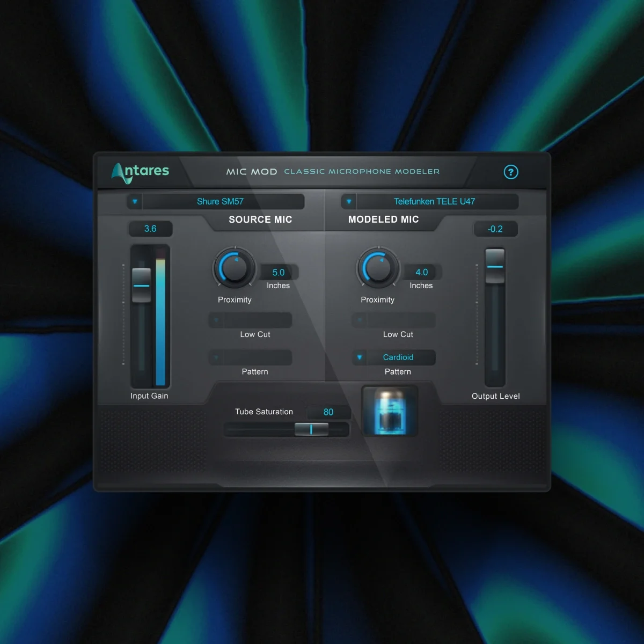Select the Telefunken TELE U47 modeled mic field

coord(437,202)
